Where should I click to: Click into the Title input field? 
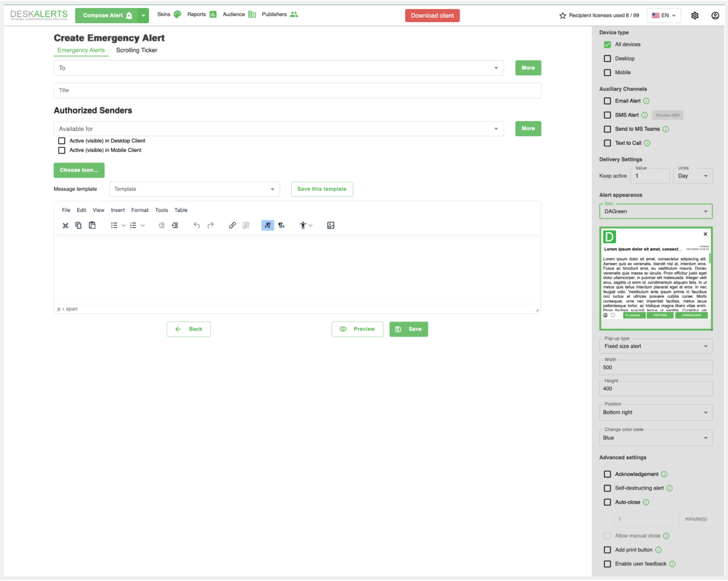297,91
